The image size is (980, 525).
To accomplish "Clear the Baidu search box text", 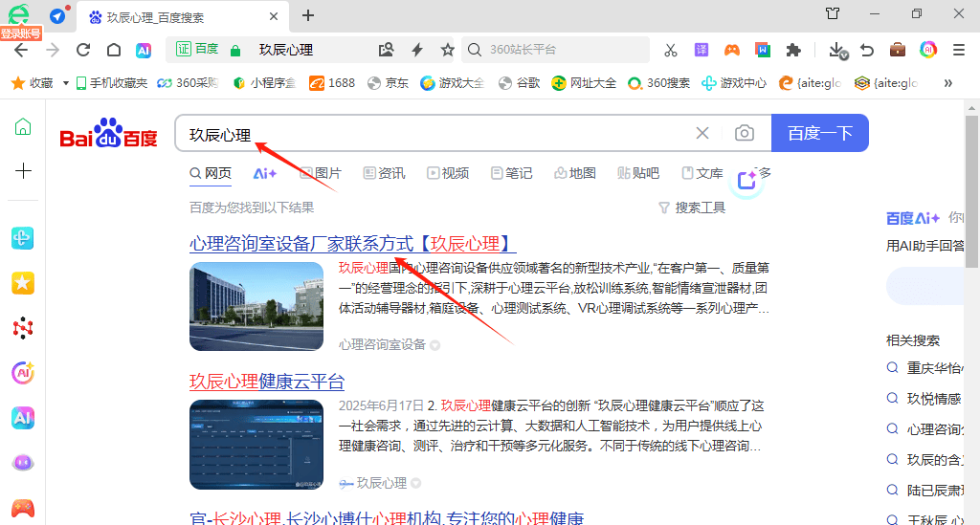I will pos(702,134).
